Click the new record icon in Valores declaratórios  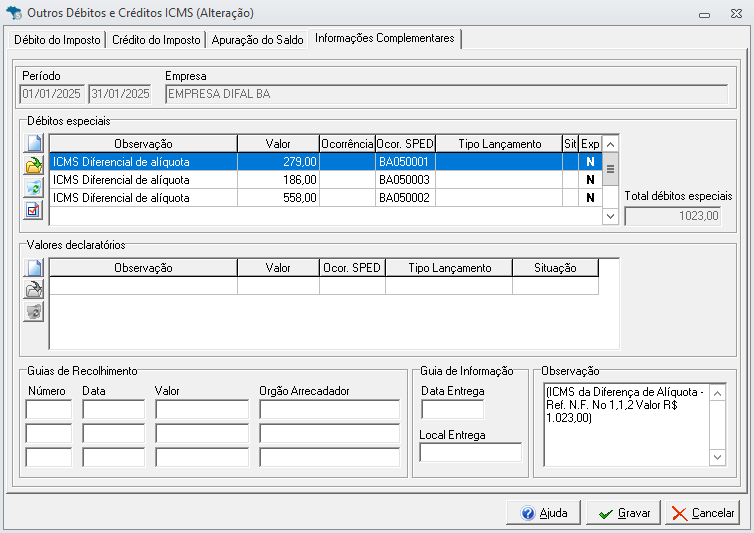pyautogui.click(x=34, y=268)
